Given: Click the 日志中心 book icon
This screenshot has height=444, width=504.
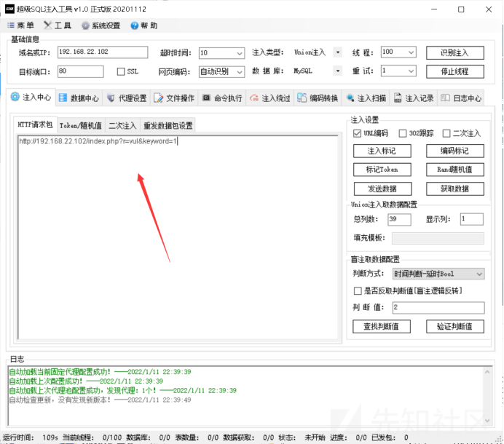Looking at the screenshot, I should 445,98.
